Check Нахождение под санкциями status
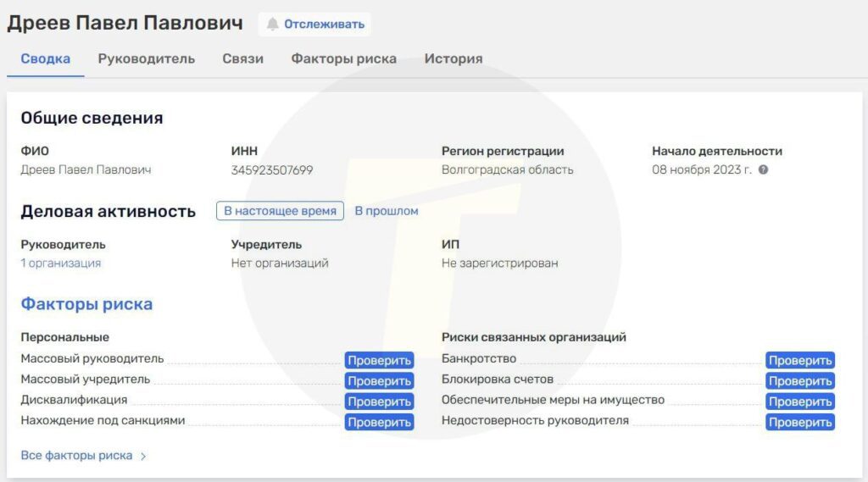Viewport: 868px width, 482px height. pos(379,422)
